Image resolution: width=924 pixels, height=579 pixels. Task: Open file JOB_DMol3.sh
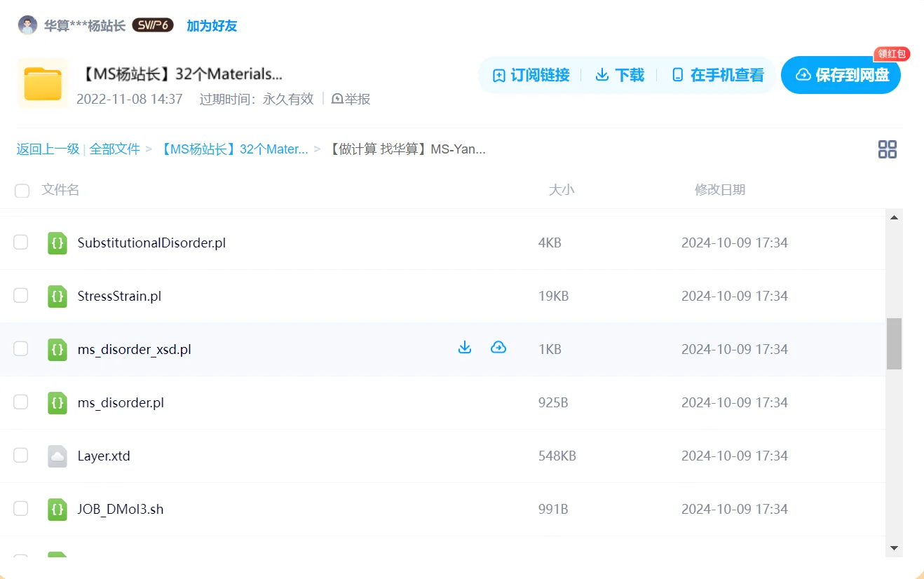(x=121, y=509)
